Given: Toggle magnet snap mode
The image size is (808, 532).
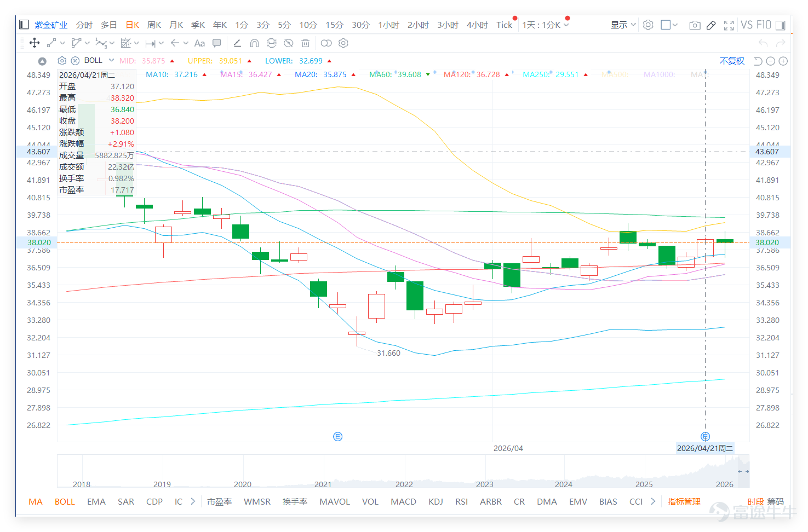Looking at the screenshot, I should click(x=254, y=43).
